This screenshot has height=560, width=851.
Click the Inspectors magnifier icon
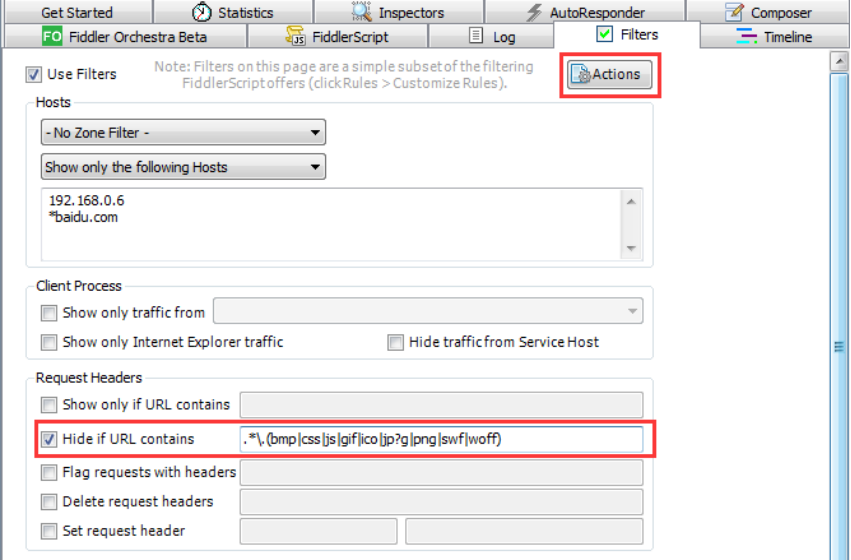tap(361, 12)
